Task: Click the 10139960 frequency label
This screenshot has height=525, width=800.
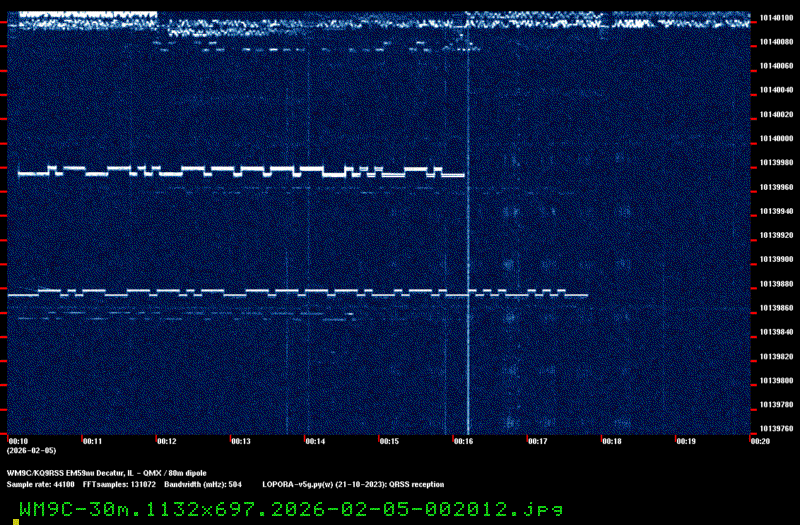Action: pyautogui.click(x=777, y=187)
